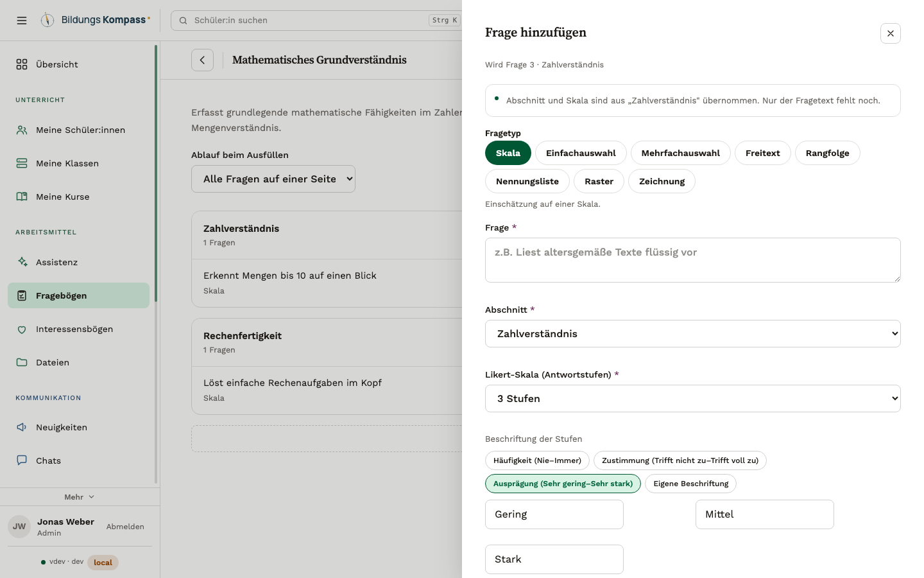Open Interessensbögen in the sidebar
Viewport: 924px width, 578px height.
(78, 329)
